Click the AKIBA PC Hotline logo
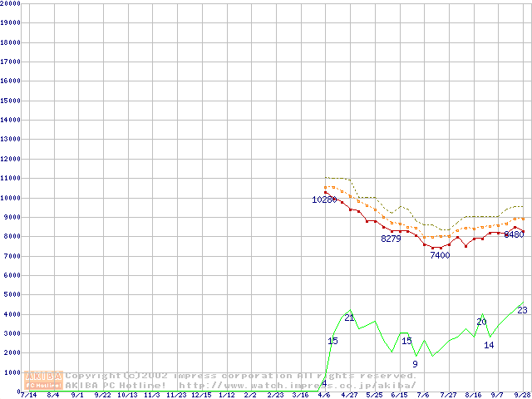Screen dimensions: 532x399 click(x=43, y=380)
